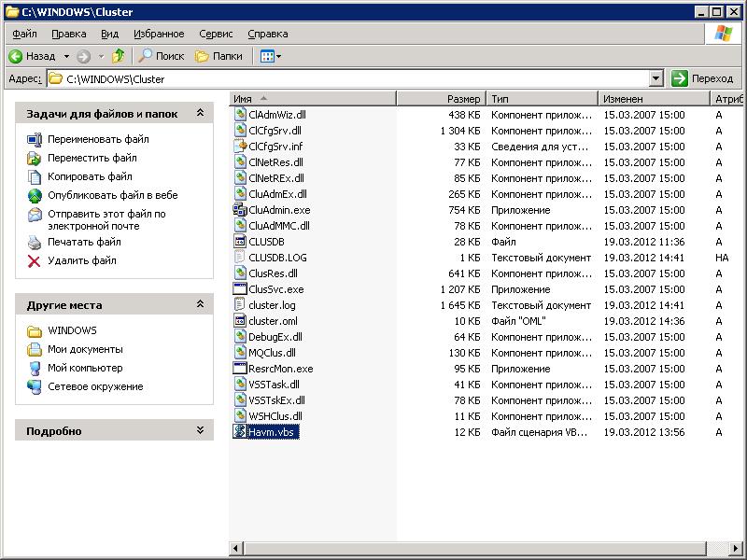The height and width of the screenshot is (560, 747).
Task: Toggle the Папки (Folders) pane on toolbar
Action: point(204,55)
